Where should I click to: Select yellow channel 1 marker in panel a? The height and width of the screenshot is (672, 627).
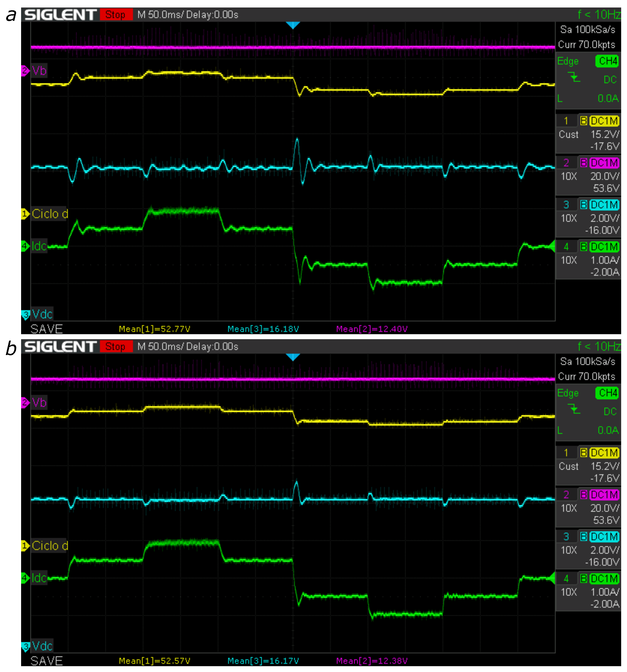25,214
